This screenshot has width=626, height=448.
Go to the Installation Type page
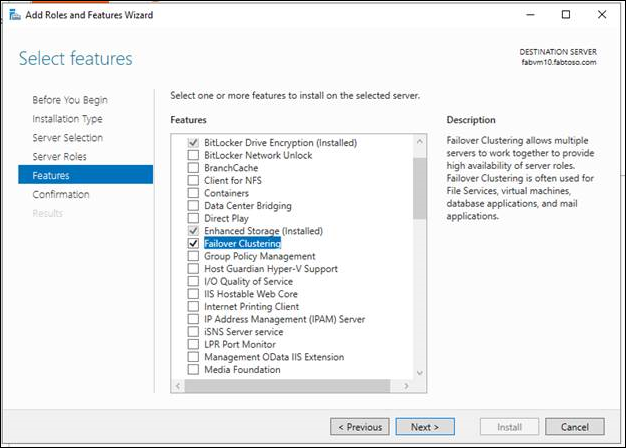(x=67, y=119)
